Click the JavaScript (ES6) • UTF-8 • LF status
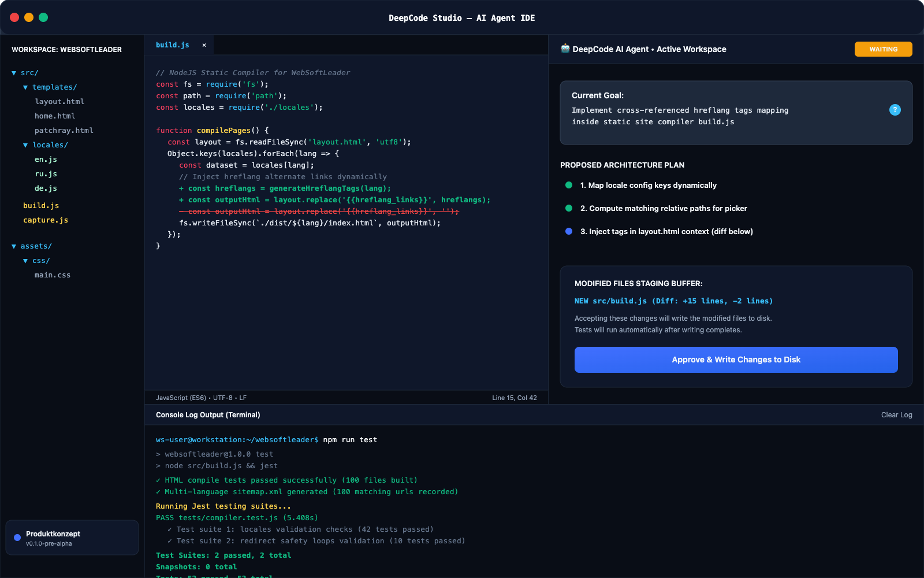The height and width of the screenshot is (578, 924). click(201, 398)
